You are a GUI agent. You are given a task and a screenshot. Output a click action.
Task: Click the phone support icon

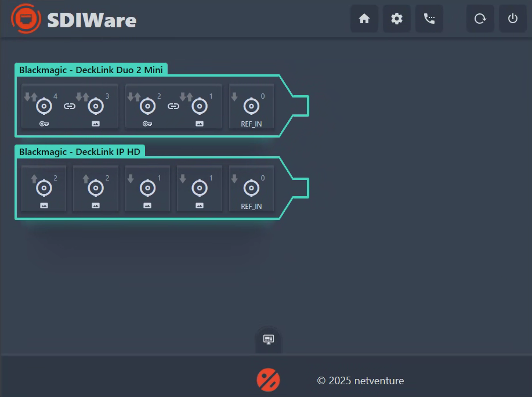(429, 19)
